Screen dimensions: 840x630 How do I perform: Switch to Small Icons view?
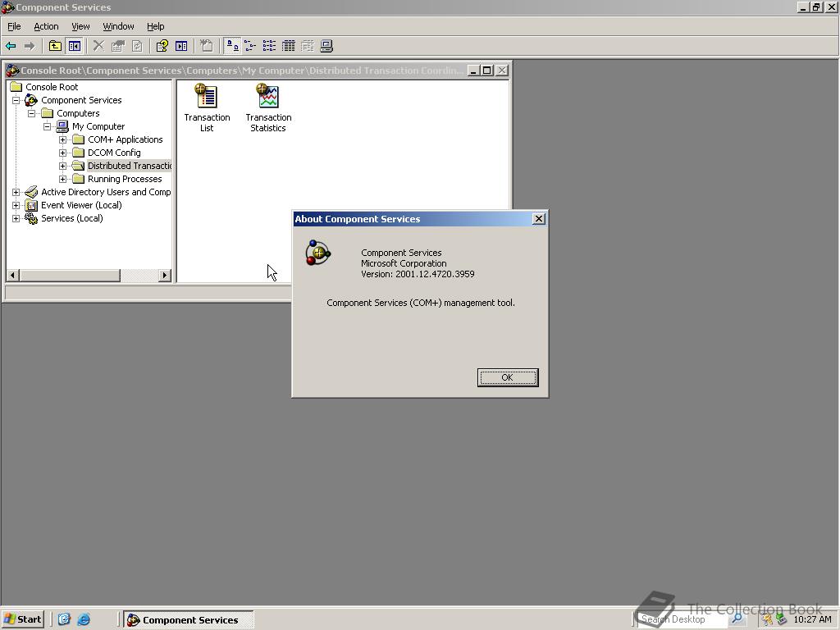click(250, 46)
